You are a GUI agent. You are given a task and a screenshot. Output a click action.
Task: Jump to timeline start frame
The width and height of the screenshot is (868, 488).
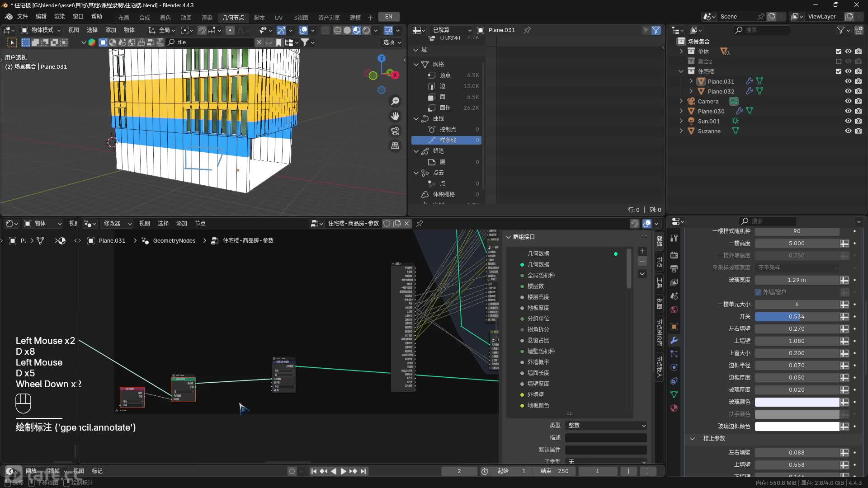click(314, 471)
